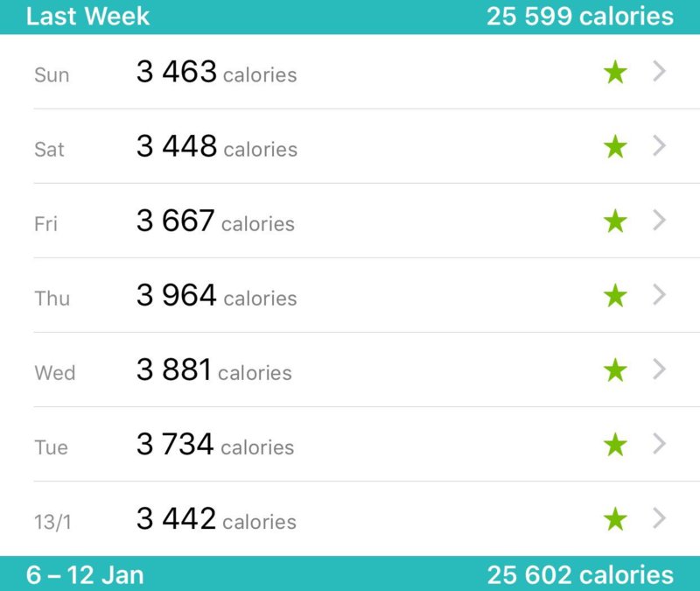700x591 pixels.
Task: Tap the green star on the Sat row
Action: [615, 146]
